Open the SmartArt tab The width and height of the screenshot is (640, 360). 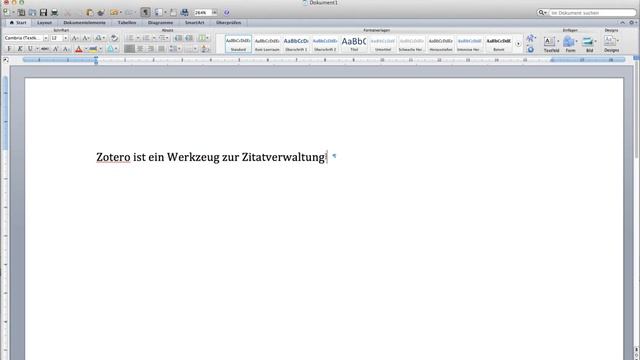click(194, 22)
